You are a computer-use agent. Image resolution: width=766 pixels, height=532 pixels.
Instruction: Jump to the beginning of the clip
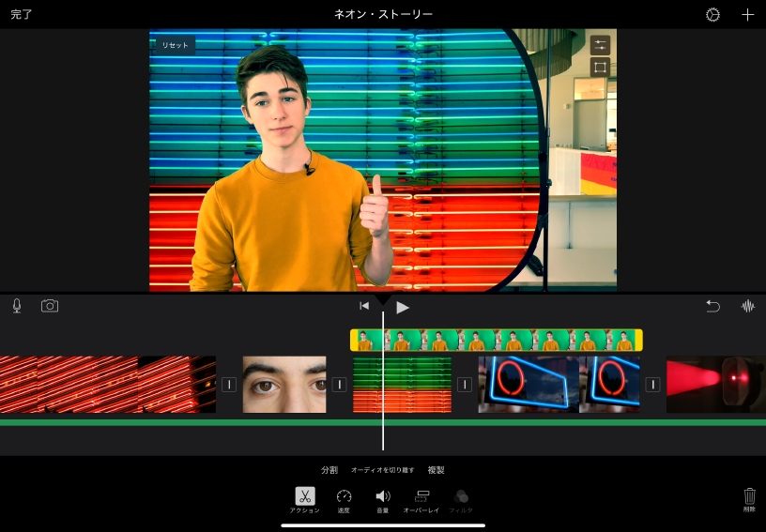pyautogui.click(x=363, y=306)
